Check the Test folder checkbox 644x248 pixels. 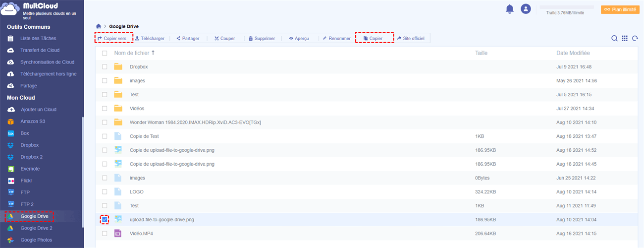click(x=105, y=94)
